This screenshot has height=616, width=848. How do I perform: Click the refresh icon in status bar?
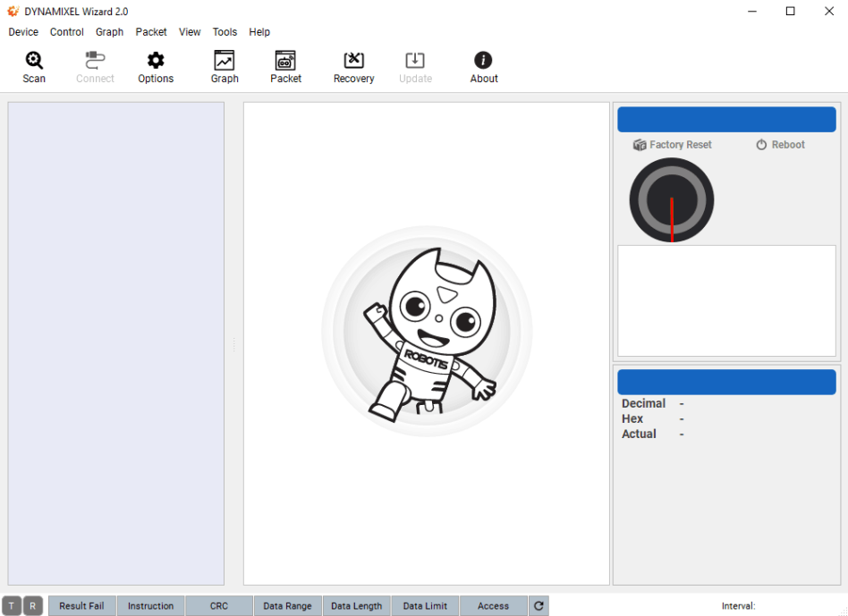pyautogui.click(x=538, y=605)
